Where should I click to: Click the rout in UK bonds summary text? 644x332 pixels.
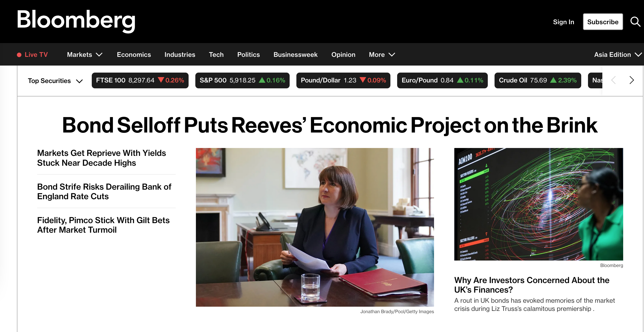tap(535, 305)
